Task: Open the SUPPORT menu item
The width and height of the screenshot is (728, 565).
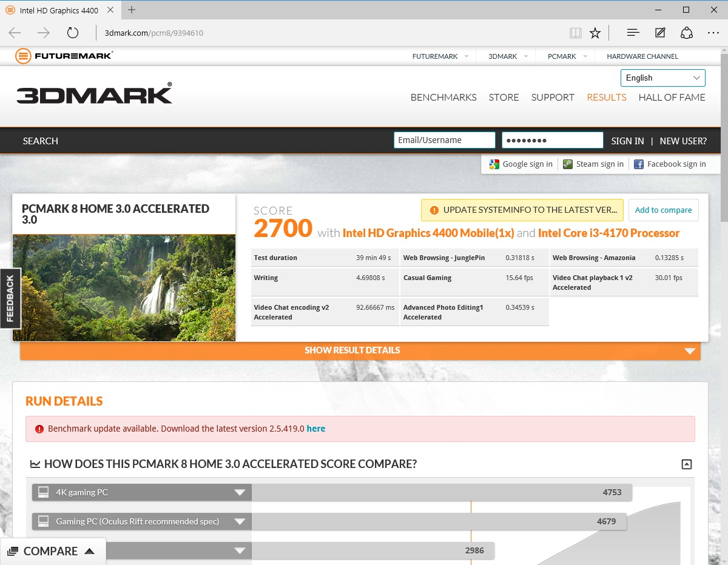Action: click(553, 98)
